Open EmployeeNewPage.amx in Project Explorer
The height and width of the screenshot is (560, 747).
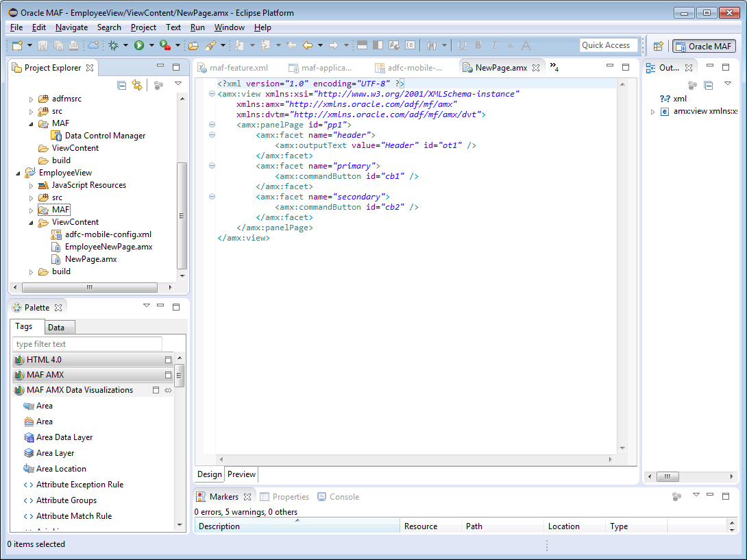coord(108,247)
